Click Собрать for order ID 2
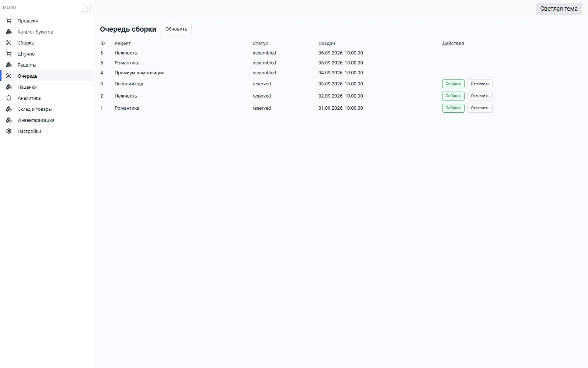 pos(453,96)
